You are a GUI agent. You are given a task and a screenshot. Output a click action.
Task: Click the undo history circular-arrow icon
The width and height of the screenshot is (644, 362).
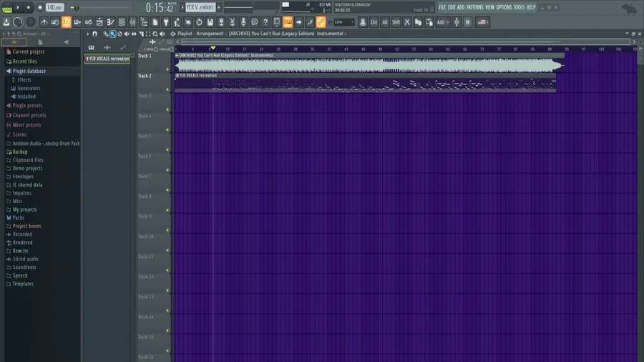199,22
